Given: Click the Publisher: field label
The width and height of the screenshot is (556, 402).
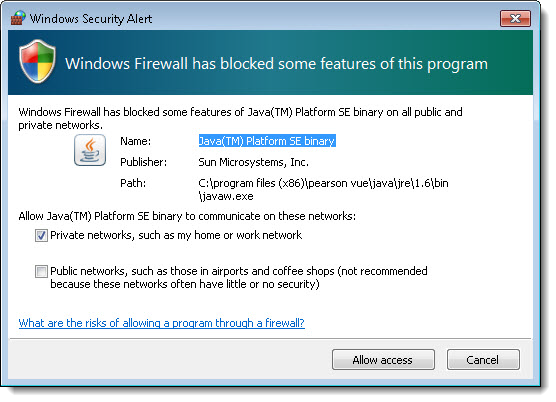Looking at the screenshot, I should tap(143, 162).
